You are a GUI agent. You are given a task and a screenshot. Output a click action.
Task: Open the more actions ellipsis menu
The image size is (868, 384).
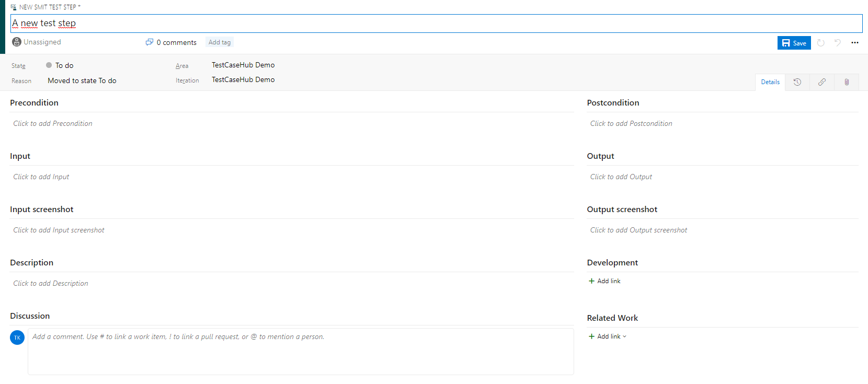pos(855,43)
